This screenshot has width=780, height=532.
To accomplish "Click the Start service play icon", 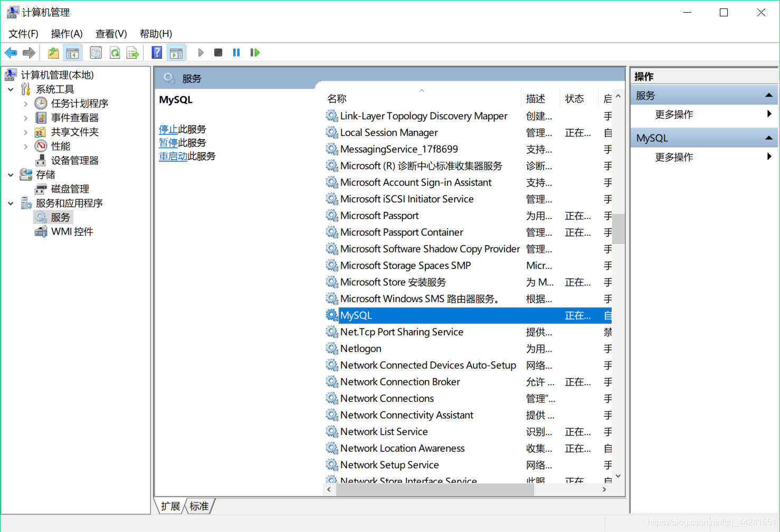I will (201, 53).
